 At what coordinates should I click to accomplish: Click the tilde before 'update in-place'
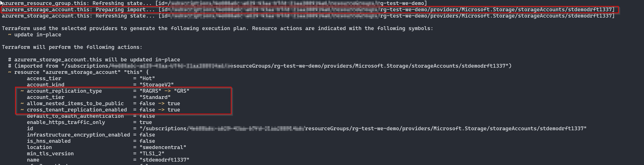click(x=10, y=35)
